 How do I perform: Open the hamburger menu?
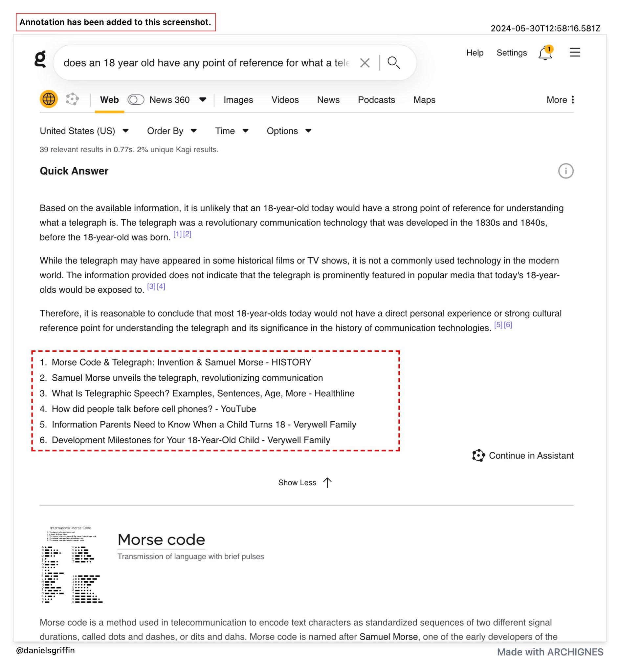[575, 52]
